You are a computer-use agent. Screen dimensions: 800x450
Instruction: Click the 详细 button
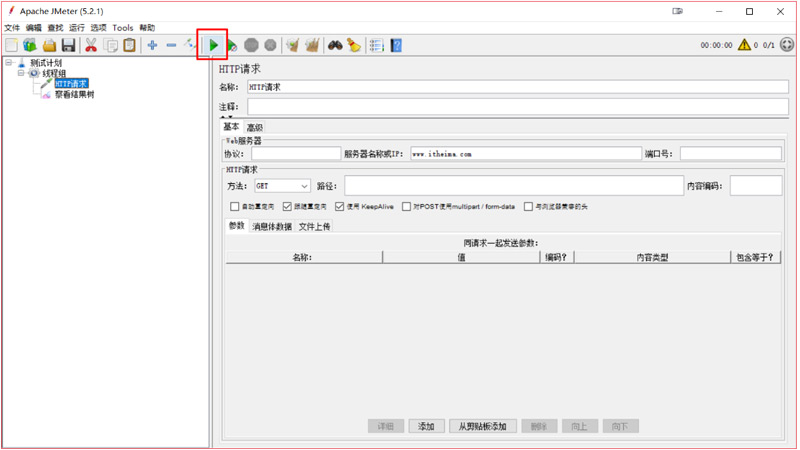point(386,427)
